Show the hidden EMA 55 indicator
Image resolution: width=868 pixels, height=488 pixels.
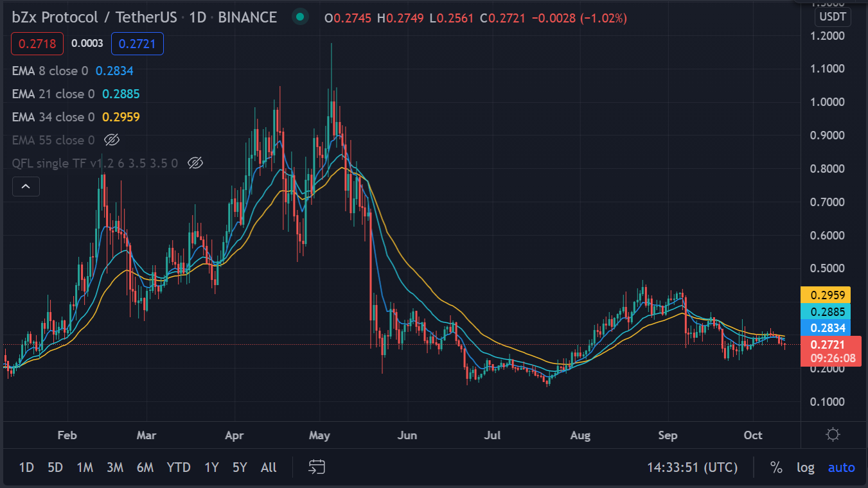(112, 140)
